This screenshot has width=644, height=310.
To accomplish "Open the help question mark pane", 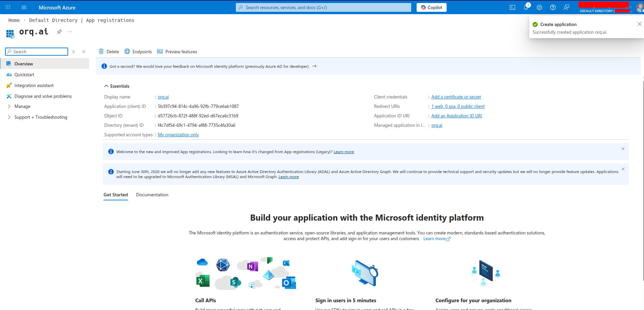I will (553, 7).
